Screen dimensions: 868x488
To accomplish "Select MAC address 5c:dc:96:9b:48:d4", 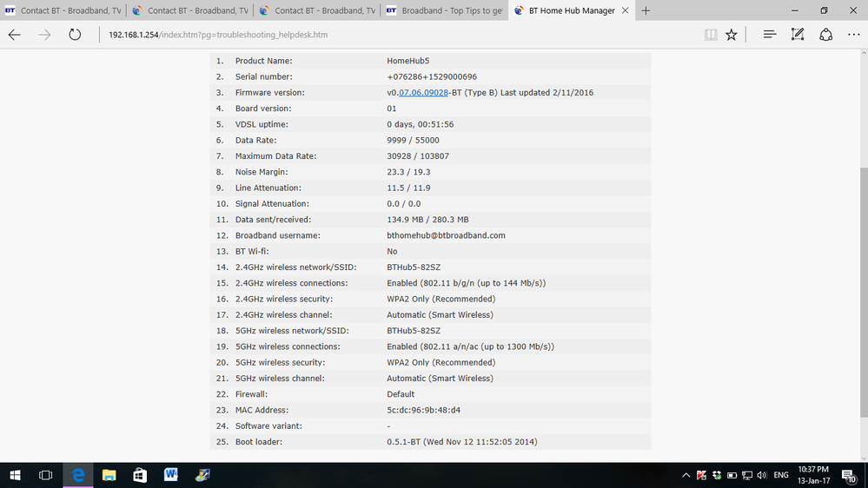I will [423, 411].
